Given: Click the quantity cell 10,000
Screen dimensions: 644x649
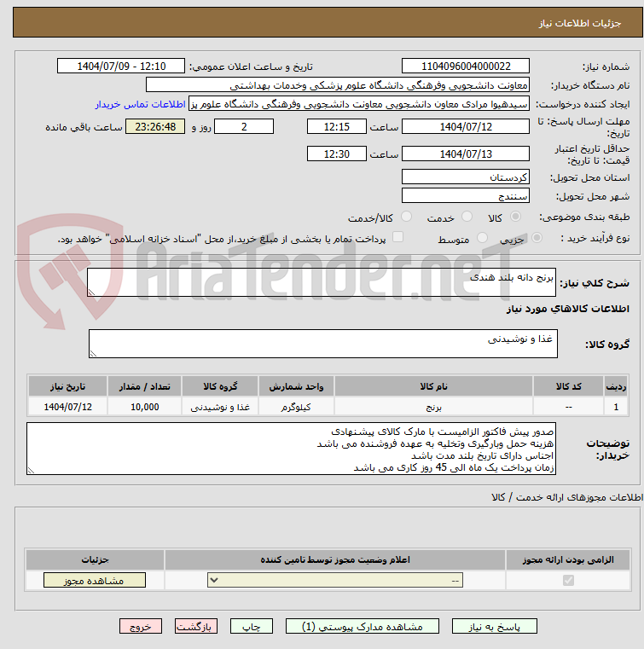Looking at the screenshot, I should (x=144, y=407).
